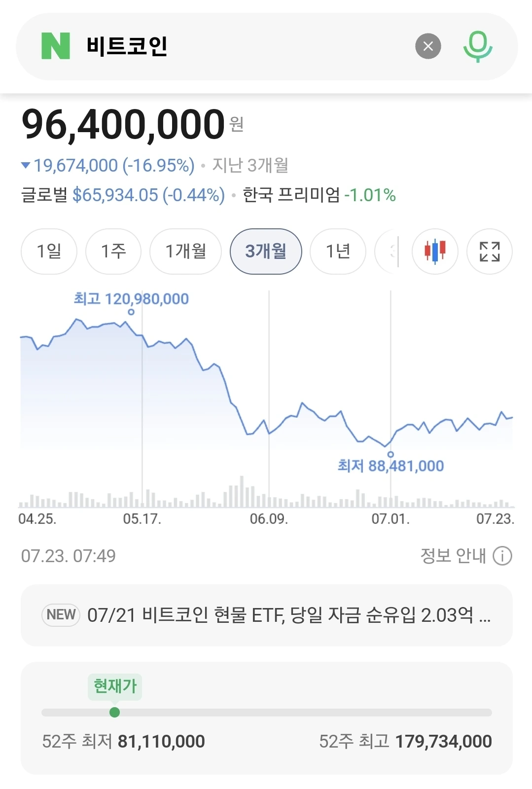The height and width of the screenshot is (789, 532).
Task: Tap the 최고 120,980,000 point on the chart
Action: tap(131, 312)
